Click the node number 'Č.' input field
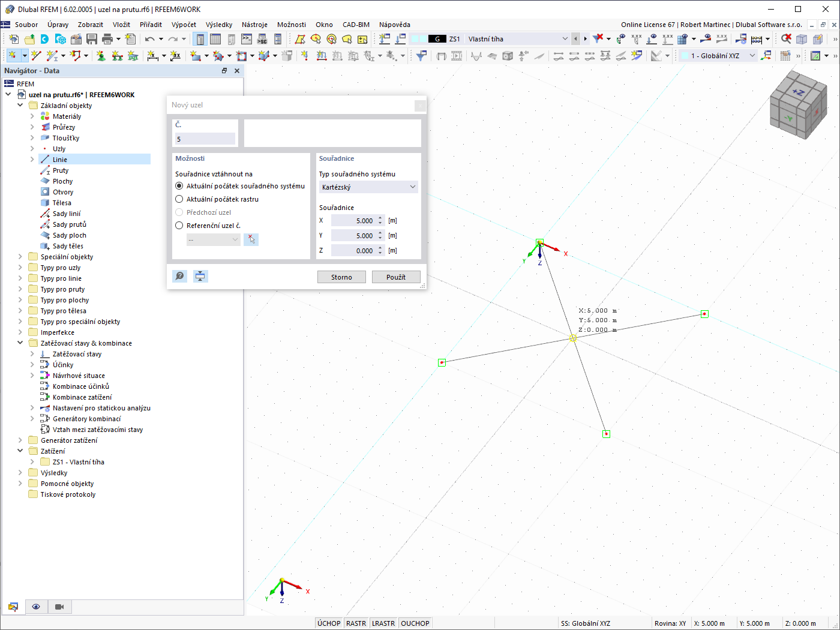This screenshot has width=840, height=630. [x=205, y=139]
